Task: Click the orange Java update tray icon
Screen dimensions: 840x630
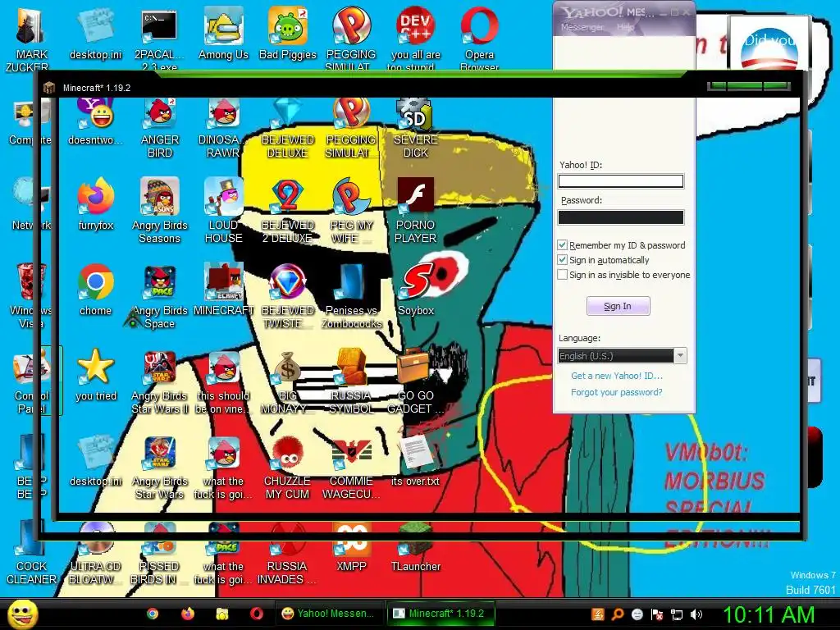Action: 598,614
